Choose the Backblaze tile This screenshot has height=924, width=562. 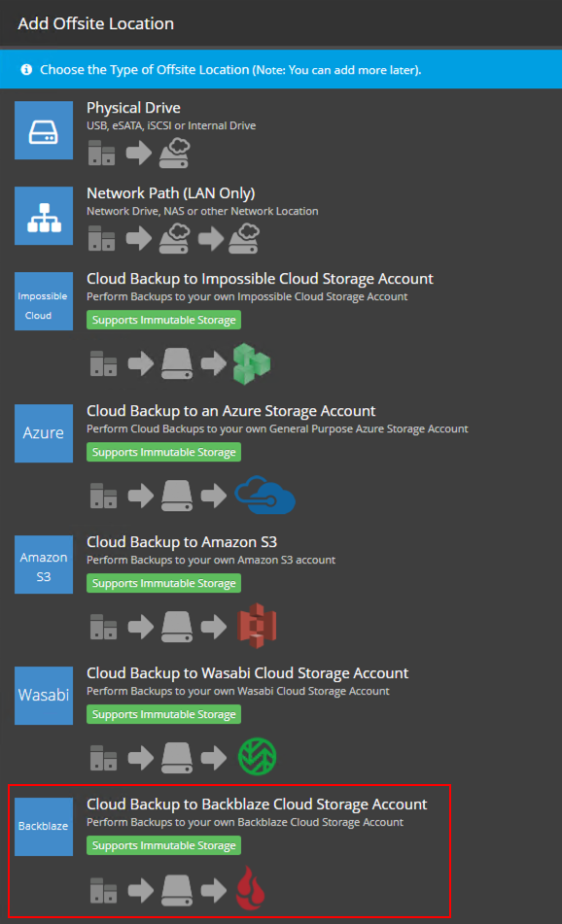pyautogui.click(x=44, y=827)
